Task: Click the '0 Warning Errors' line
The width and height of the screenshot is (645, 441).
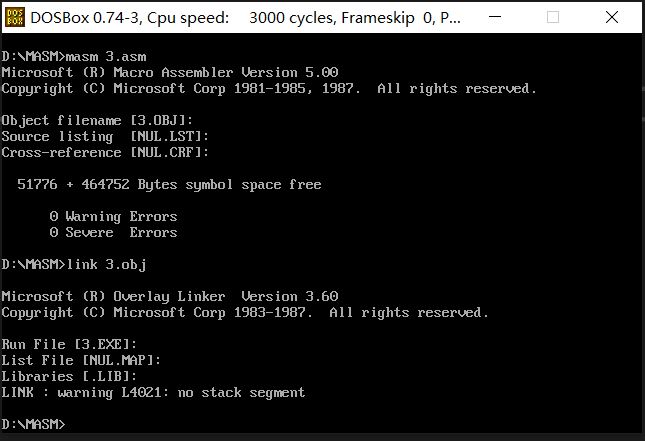Action: [113, 216]
